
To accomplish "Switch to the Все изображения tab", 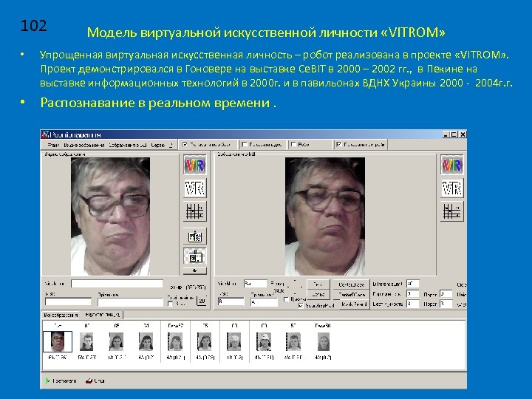I will click(61, 316).
